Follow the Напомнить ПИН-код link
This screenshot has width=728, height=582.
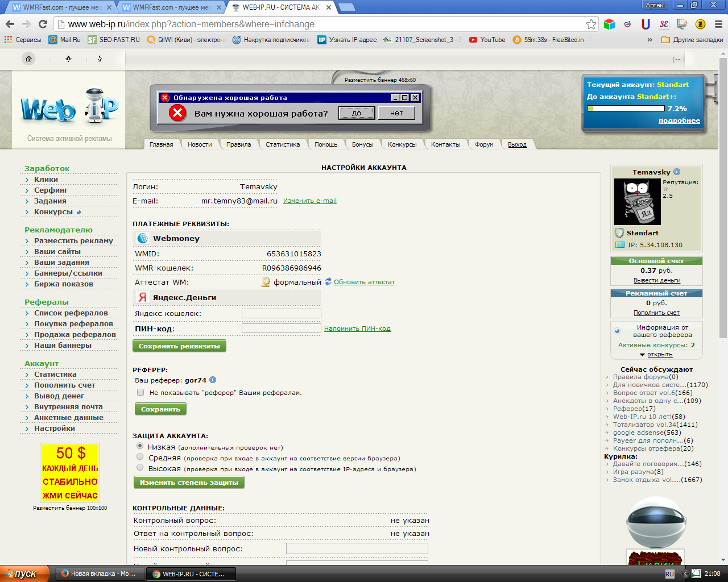pyautogui.click(x=357, y=329)
